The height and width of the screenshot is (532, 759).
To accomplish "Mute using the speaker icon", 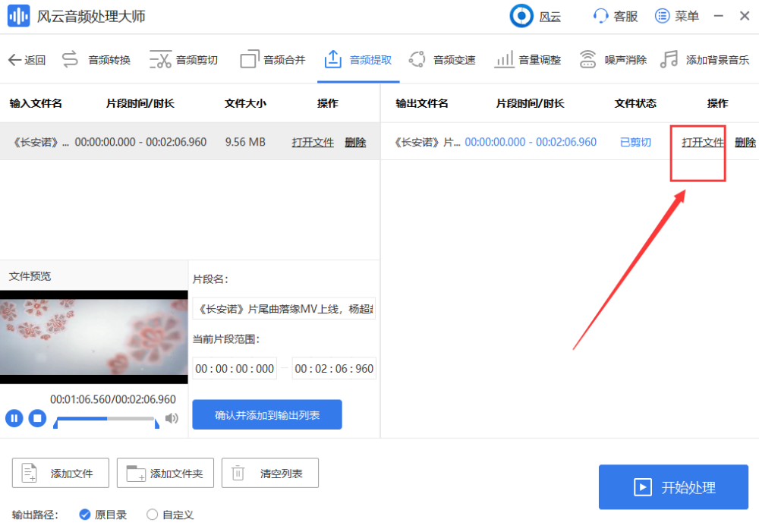I will click(x=172, y=418).
